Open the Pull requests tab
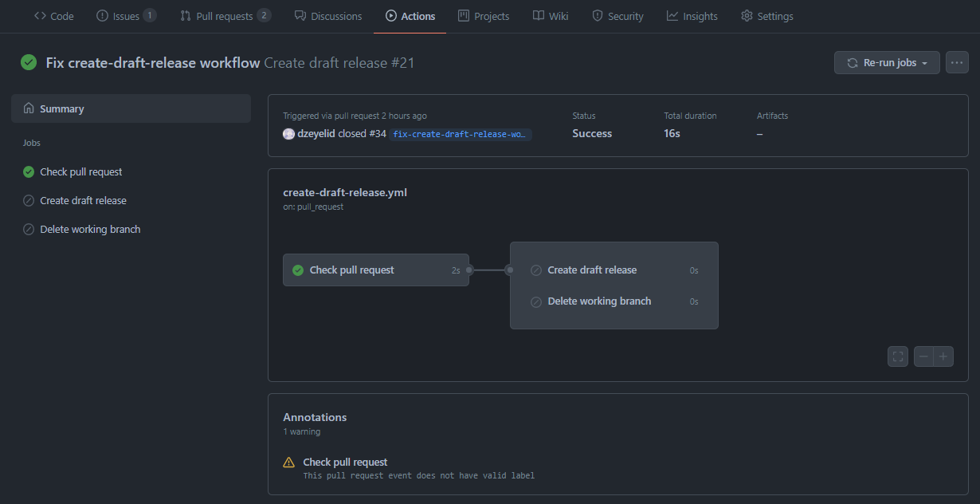The height and width of the screenshot is (504, 980). point(225,15)
